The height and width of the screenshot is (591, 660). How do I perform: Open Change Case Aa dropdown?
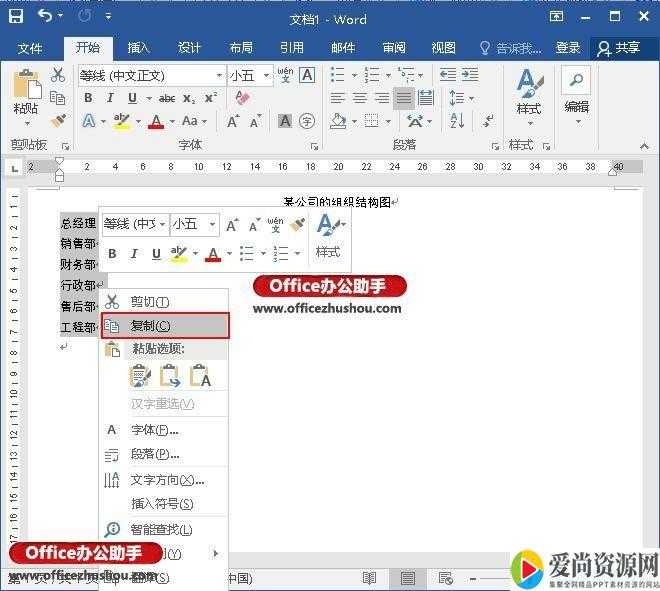[194, 121]
